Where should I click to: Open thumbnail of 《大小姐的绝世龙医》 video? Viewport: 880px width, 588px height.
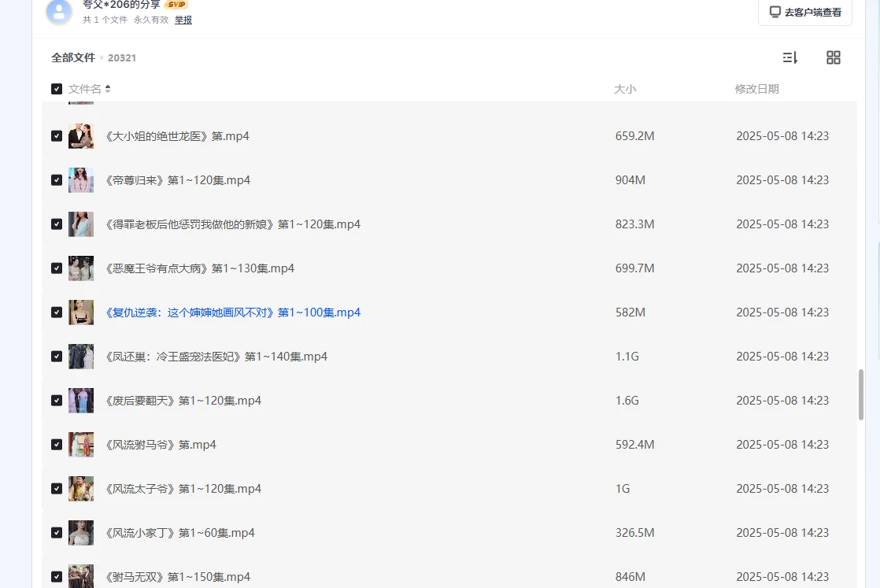pos(80,136)
